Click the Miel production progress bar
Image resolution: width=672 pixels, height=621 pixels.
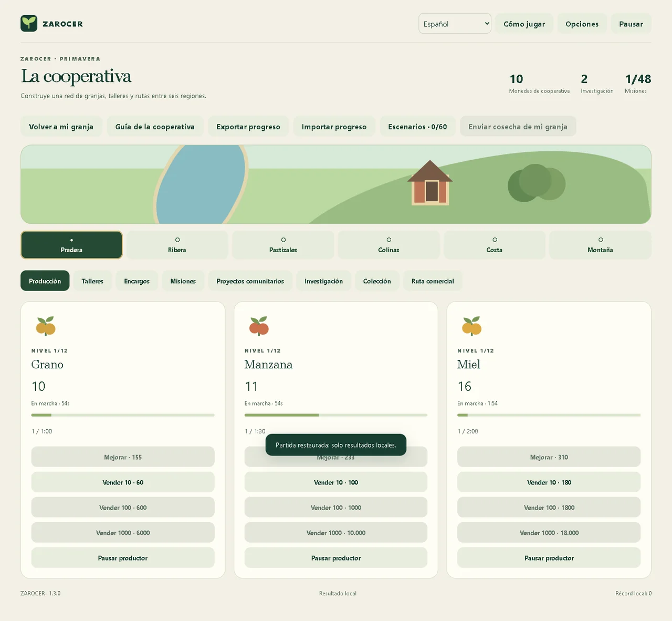[549, 415]
